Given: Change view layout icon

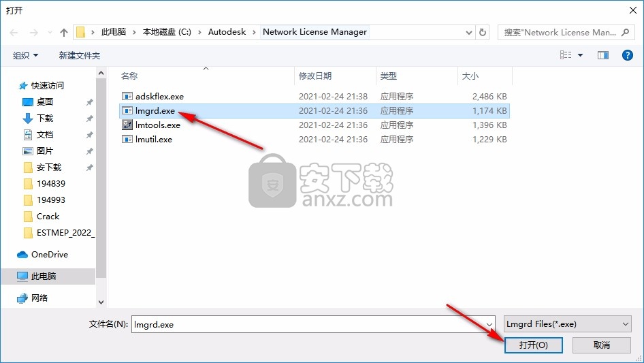Looking at the screenshot, I should [x=566, y=54].
